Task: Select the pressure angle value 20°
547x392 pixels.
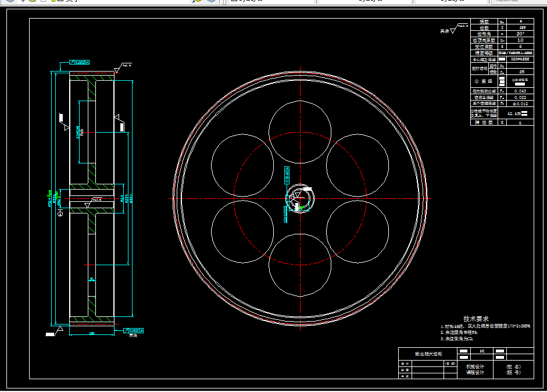Action: pos(520,34)
